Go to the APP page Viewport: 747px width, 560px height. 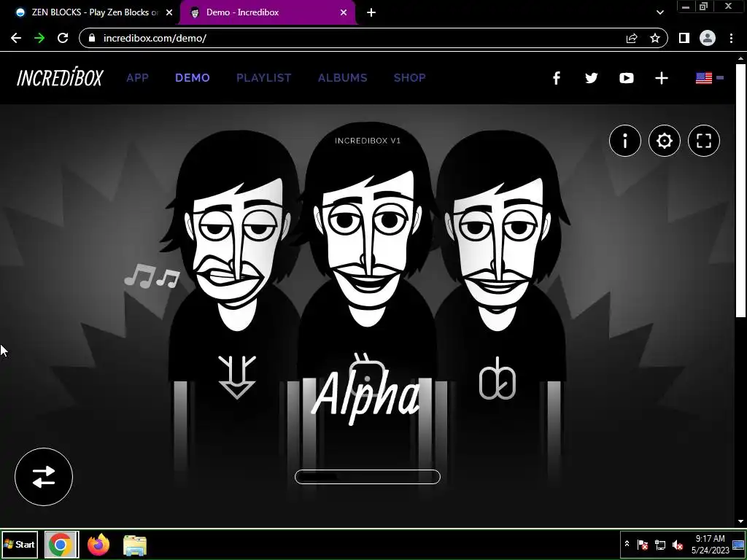click(x=138, y=77)
